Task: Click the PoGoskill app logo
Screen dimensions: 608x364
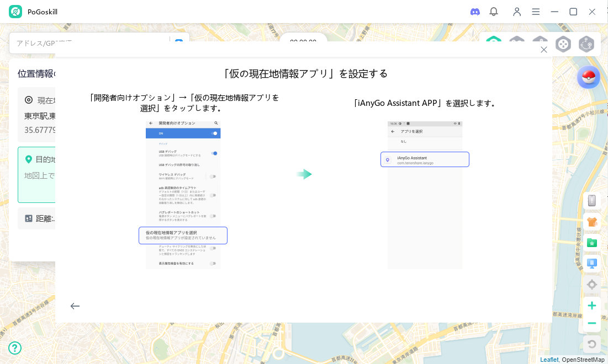Action: [15, 12]
